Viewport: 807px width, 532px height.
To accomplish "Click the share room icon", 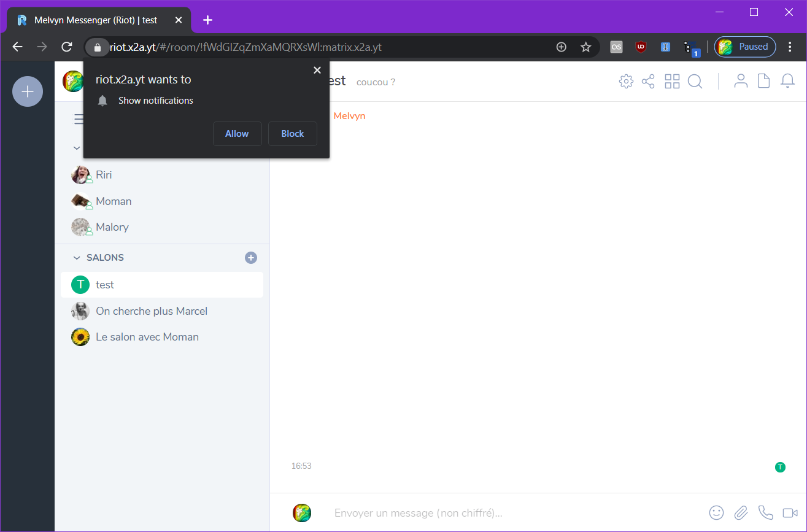I will (648, 82).
